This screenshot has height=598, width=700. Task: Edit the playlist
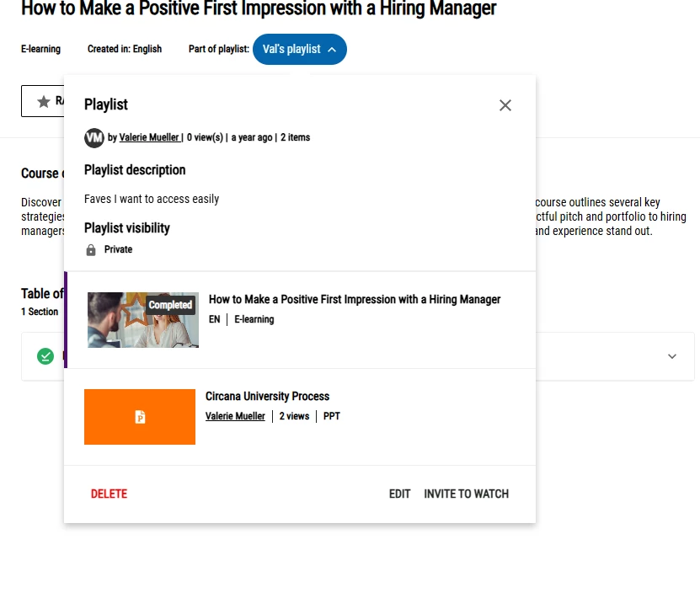tap(399, 494)
